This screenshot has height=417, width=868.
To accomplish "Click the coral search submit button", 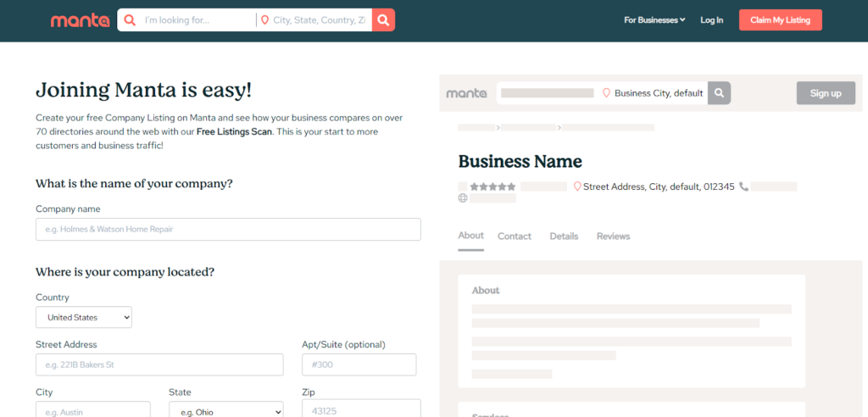I will tap(383, 20).
